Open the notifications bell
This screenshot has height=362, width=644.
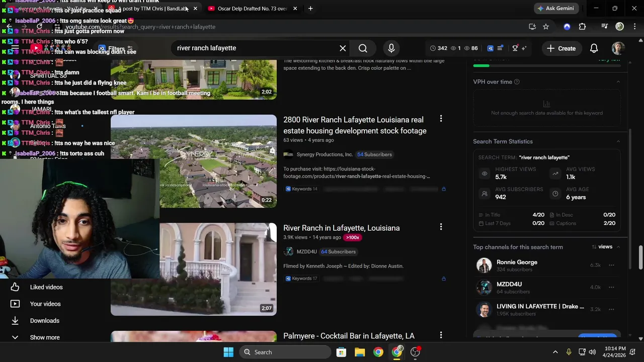click(x=594, y=48)
